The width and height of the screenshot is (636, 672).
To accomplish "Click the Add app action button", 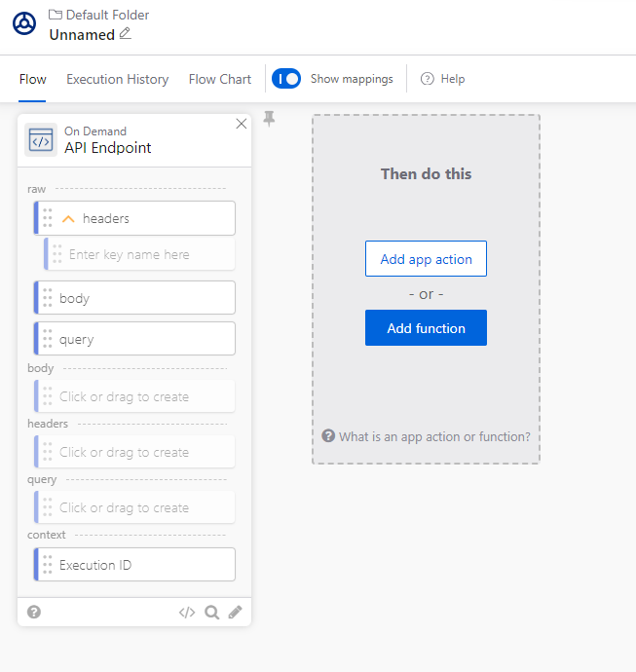I will pos(426,259).
